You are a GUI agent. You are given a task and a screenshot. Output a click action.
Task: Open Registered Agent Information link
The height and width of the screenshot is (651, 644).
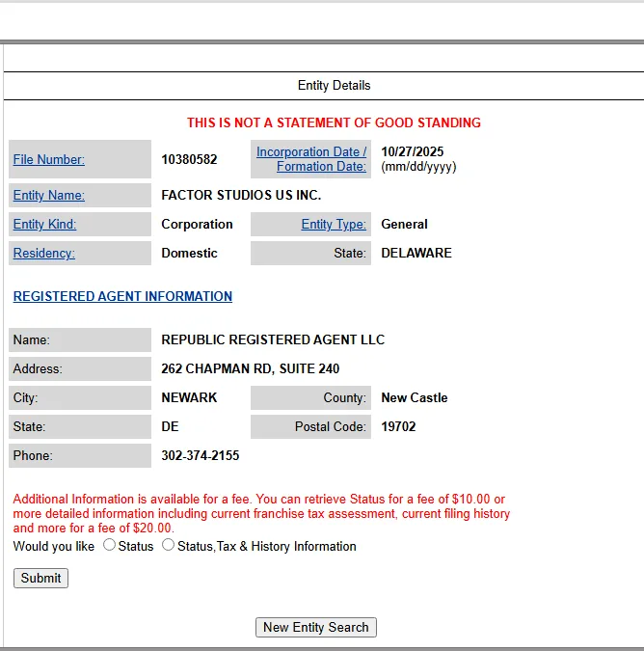click(x=122, y=296)
